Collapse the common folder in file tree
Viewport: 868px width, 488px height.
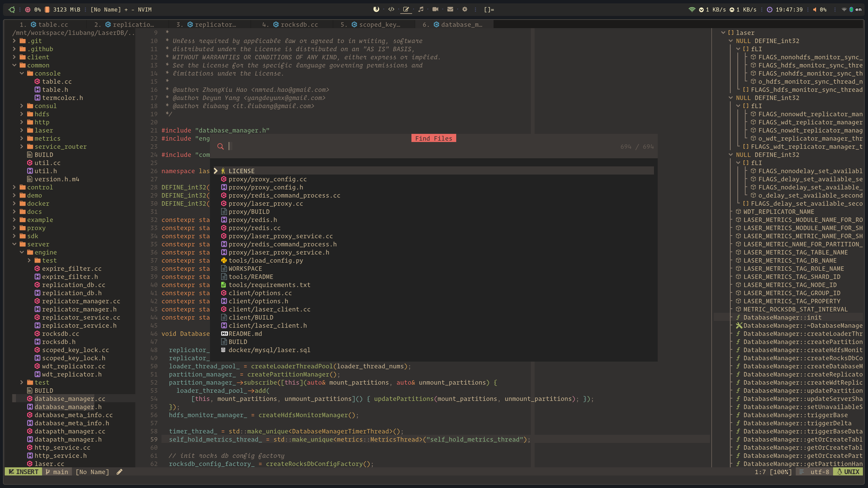pos(14,65)
